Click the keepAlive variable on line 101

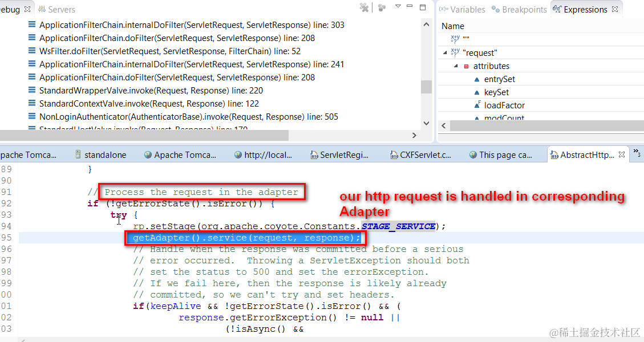coord(176,306)
